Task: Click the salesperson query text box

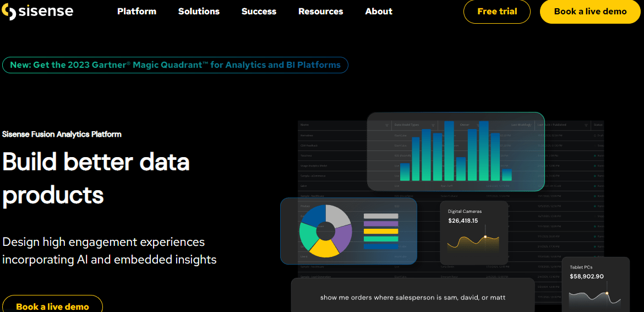Action: (x=413, y=297)
